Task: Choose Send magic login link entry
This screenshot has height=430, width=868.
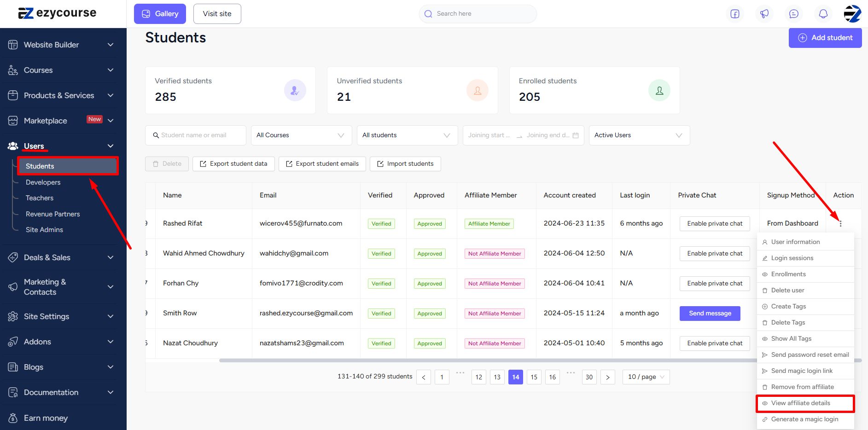Action: pyautogui.click(x=805, y=371)
